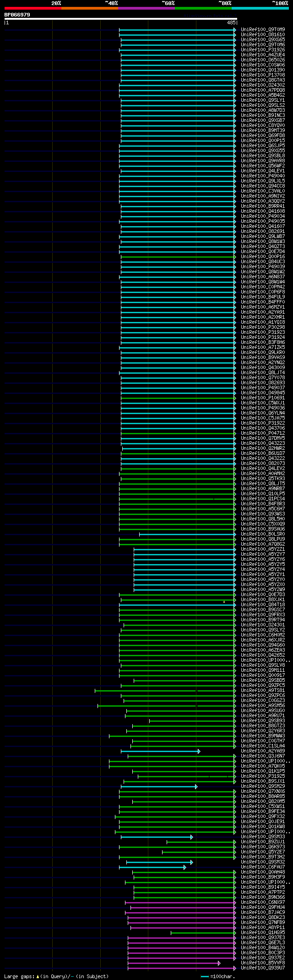This screenshot has height=980, width=293.
Task: Select label UniRef100_Q9SLY1
Action: [x=263, y=100]
